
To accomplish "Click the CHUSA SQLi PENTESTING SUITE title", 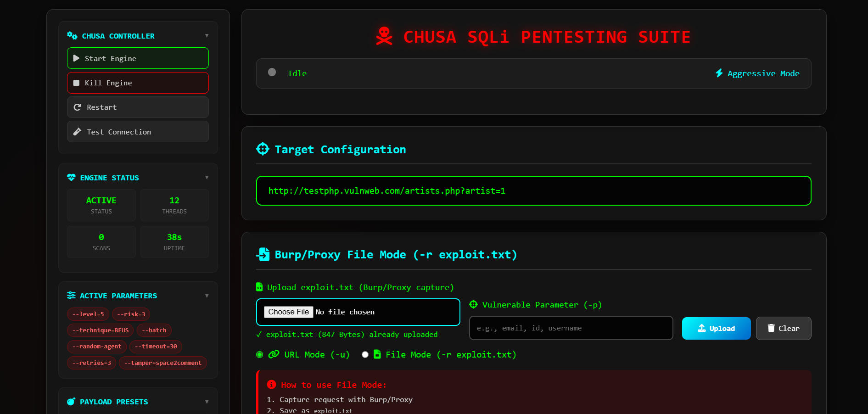I will point(547,37).
